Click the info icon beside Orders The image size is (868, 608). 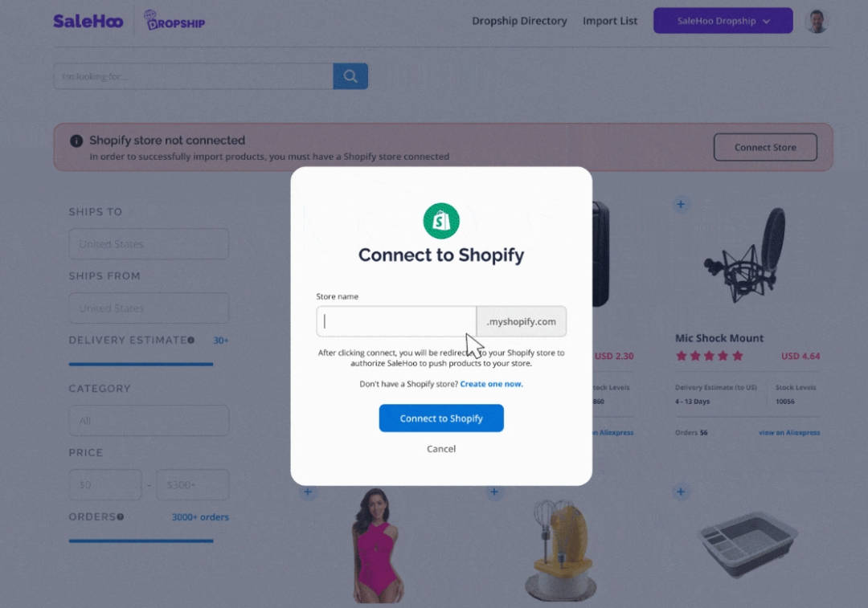click(x=120, y=516)
